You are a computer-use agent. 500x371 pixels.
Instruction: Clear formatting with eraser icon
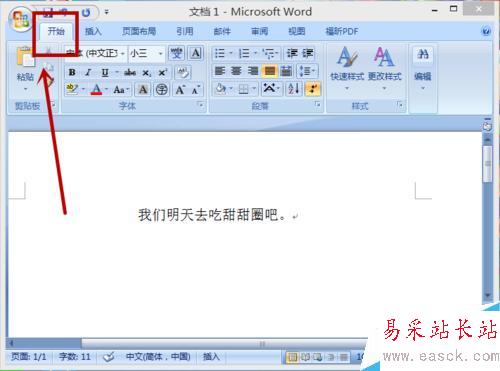[x=183, y=72]
